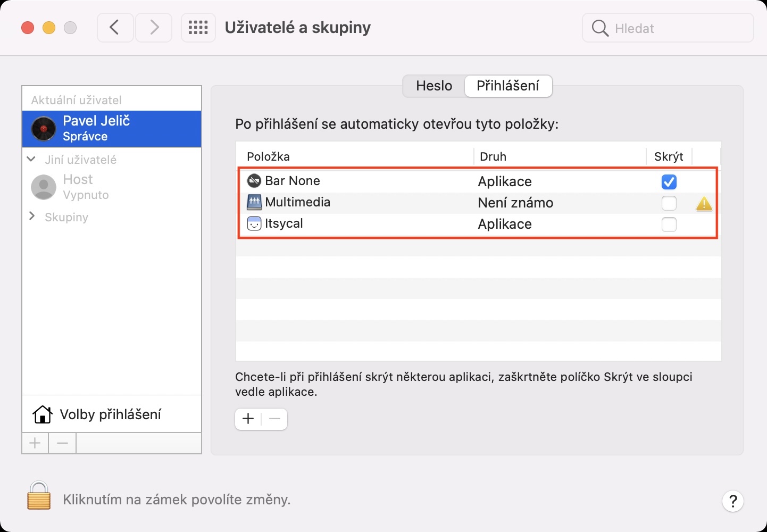Click the lock icon to allow changes
This screenshot has height=532, width=767.
point(39,496)
